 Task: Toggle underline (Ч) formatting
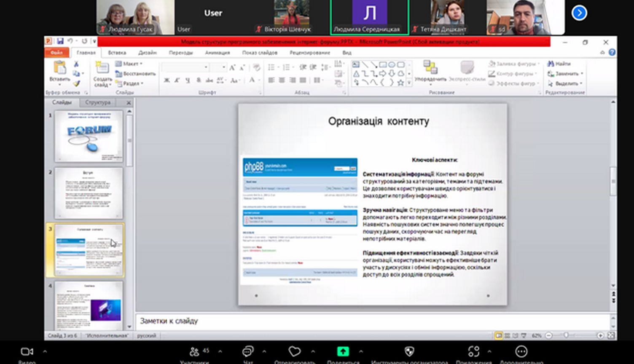pos(188,80)
